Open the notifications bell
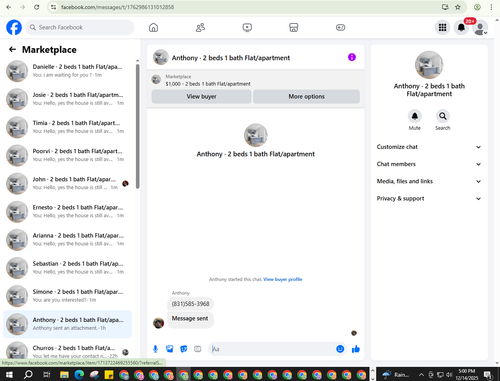 (461, 27)
